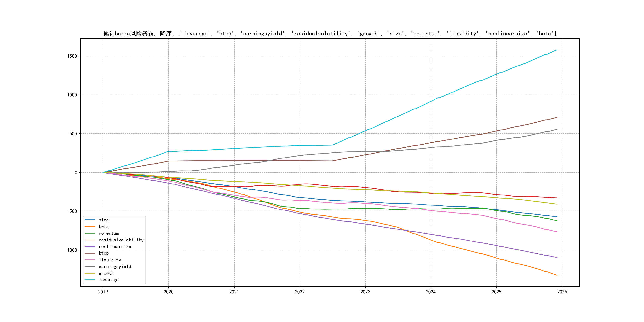Click the momentum legend color swatch
The height and width of the screenshot is (322, 644).
[x=90, y=233]
